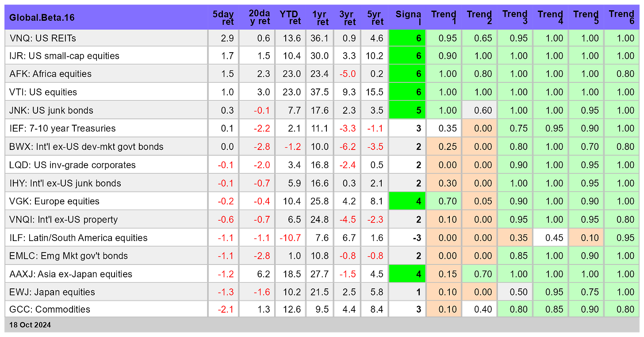The height and width of the screenshot is (337, 644).
Task: Select the Trend 1 column header
Action: 444,18
